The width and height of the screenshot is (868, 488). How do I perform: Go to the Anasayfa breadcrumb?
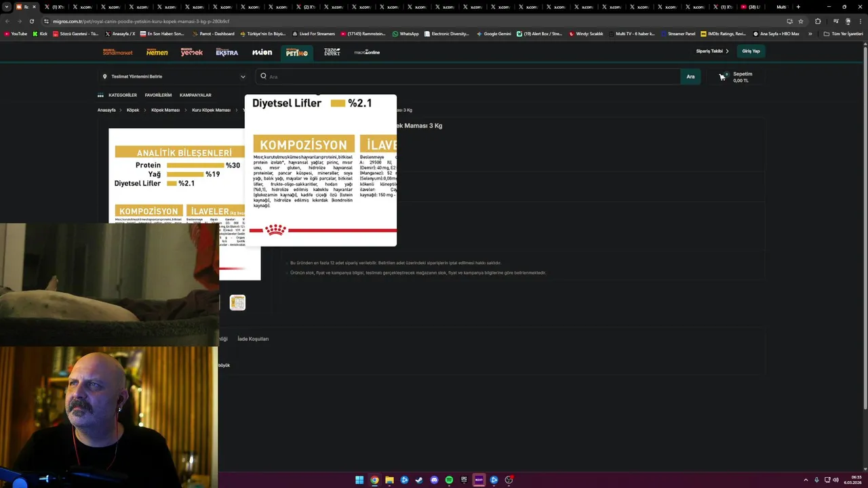106,110
